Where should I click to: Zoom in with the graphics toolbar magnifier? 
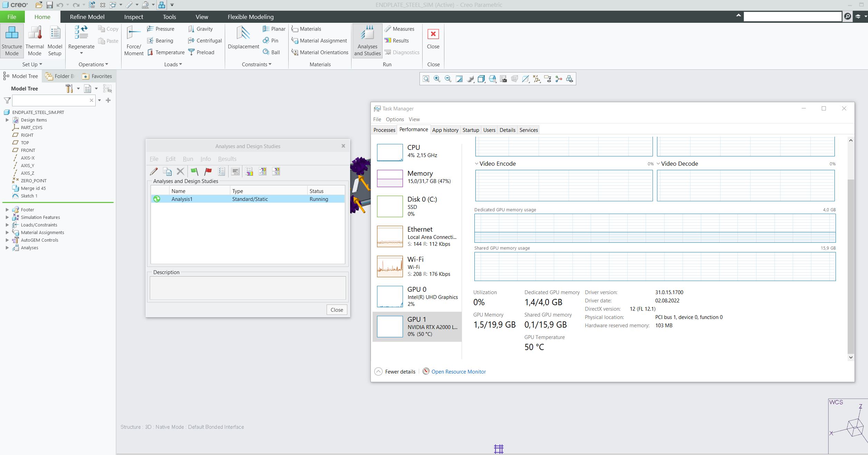click(x=436, y=79)
